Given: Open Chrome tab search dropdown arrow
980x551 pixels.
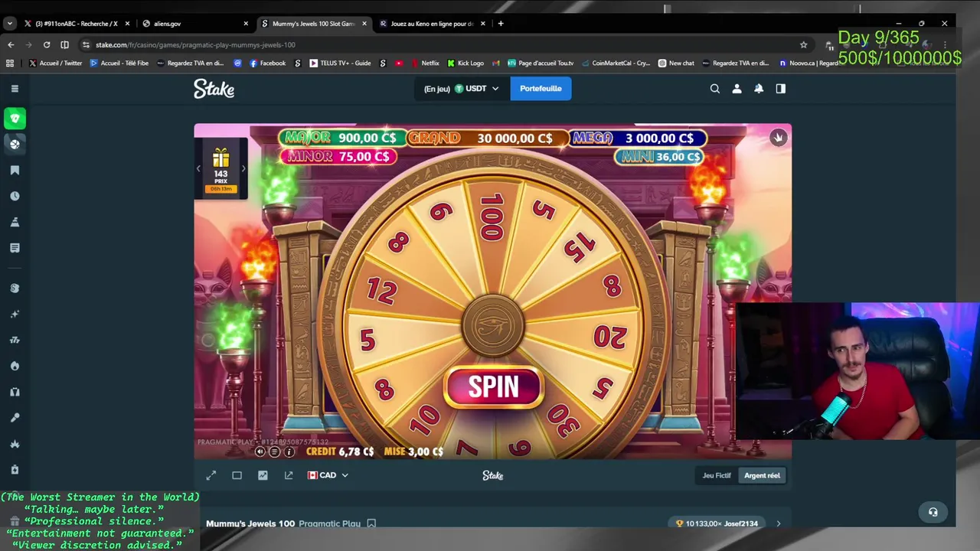Looking at the screenshot, I should 9,24.
